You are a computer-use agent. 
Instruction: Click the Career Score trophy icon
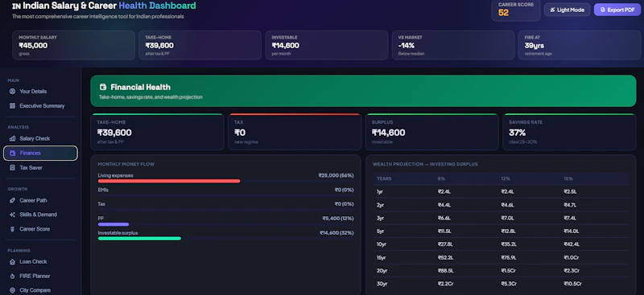[12, 229]
